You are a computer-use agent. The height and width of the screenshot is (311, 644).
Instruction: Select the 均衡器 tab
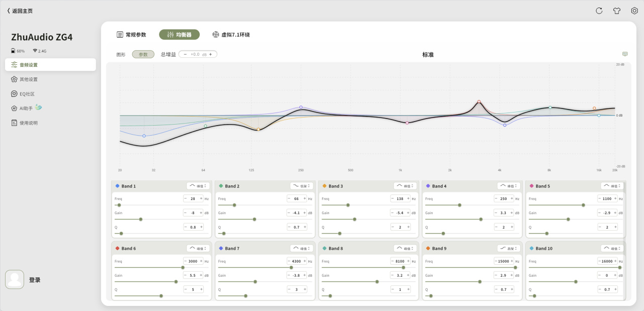pos(179,35)
